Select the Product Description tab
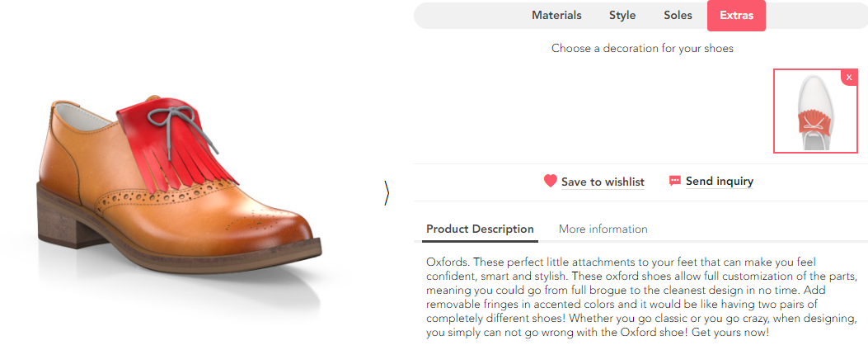 (x=480, y=229)
